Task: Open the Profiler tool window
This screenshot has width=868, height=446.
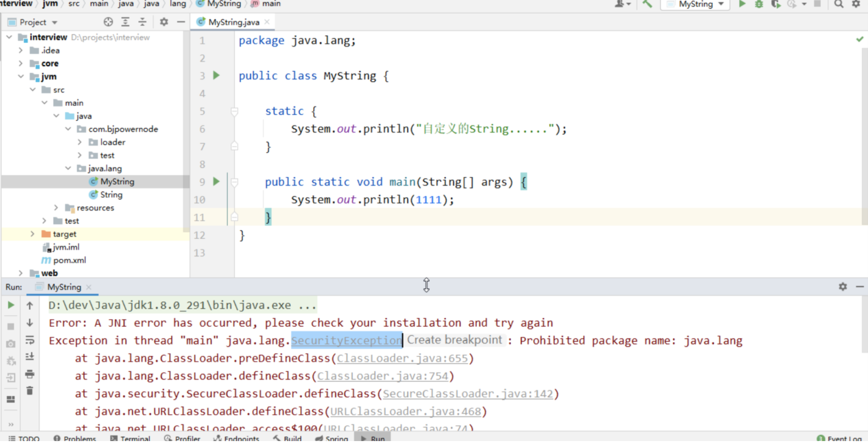Action: click(x=182, y=438)
